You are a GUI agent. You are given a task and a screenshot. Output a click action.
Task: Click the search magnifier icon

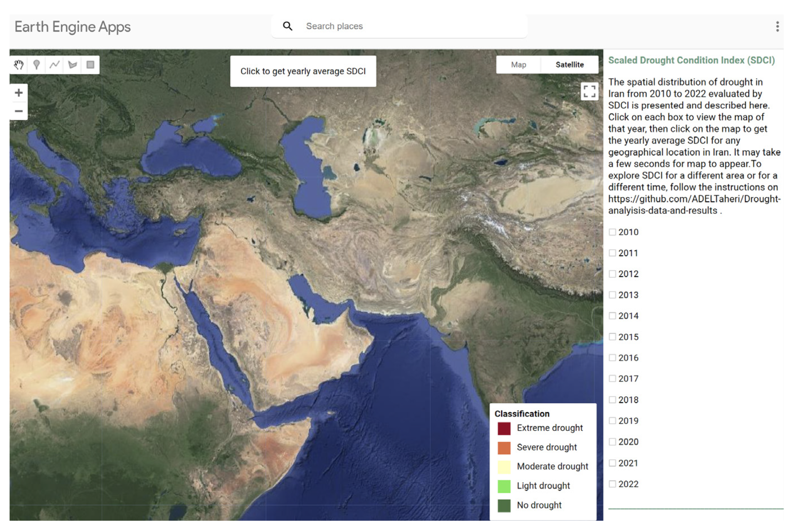288,26
